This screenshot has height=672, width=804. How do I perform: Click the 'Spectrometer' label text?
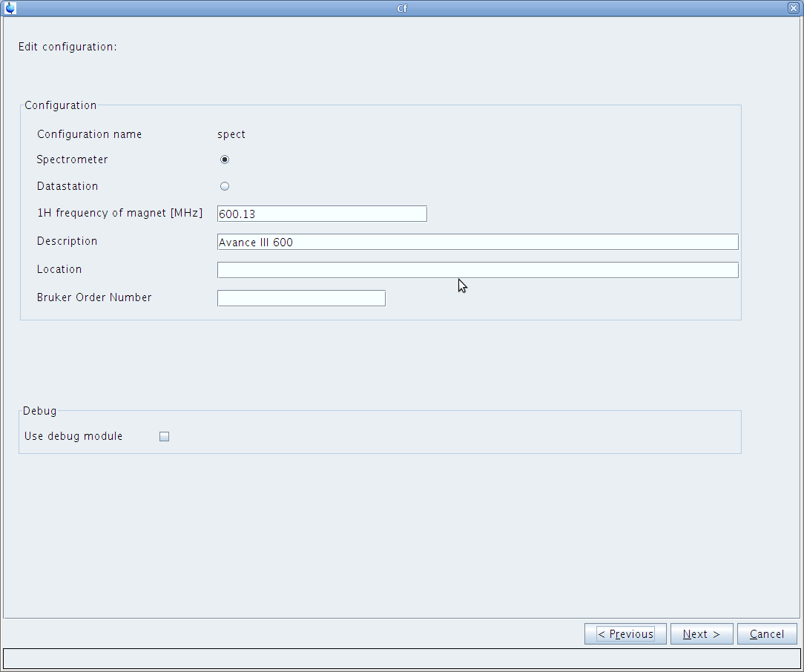click(x=72, y=159)
